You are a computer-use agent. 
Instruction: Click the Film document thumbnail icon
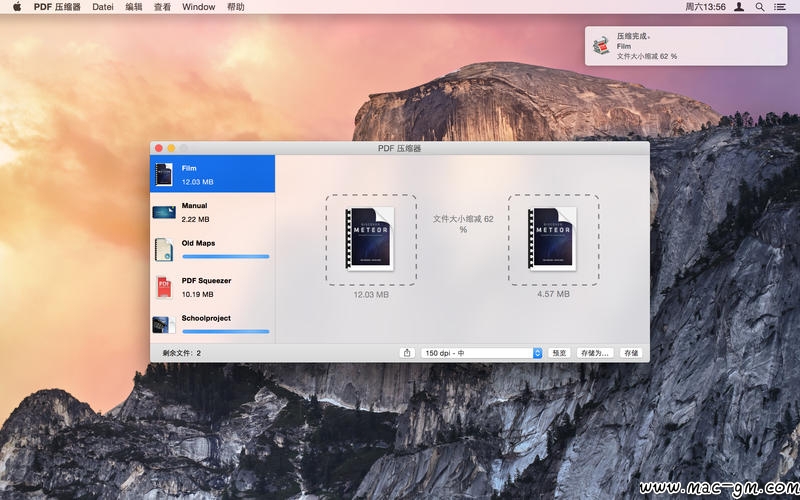[x=164, y=174]
